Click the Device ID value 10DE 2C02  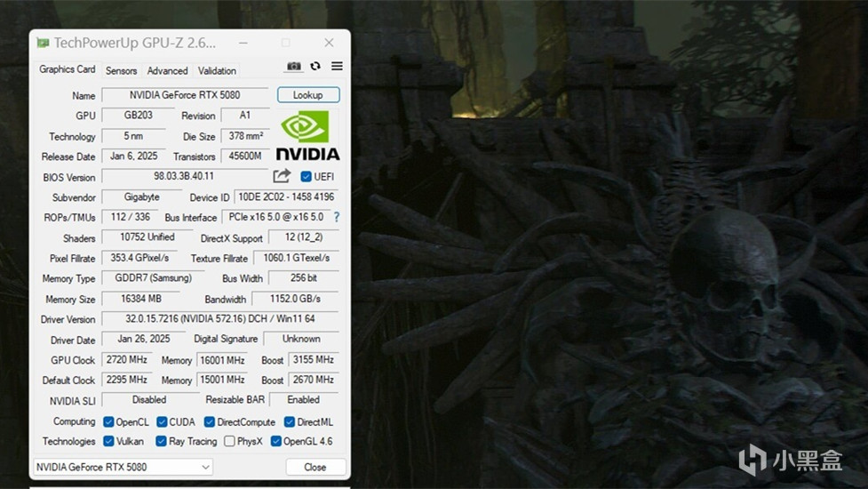(286, 197)
